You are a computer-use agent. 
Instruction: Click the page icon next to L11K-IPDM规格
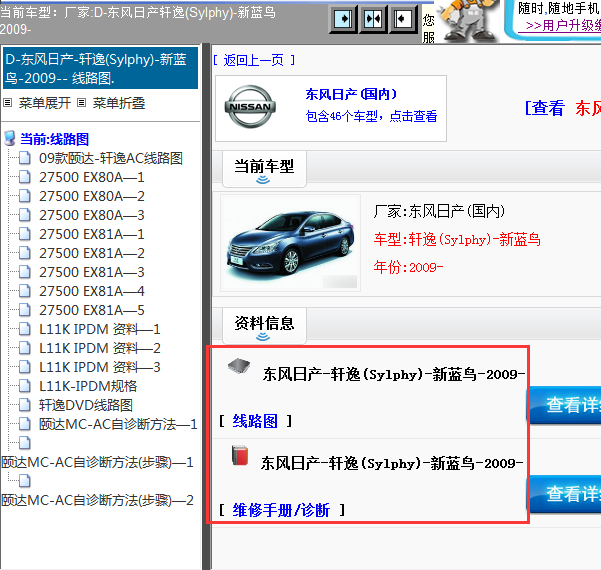coord(25,386)
